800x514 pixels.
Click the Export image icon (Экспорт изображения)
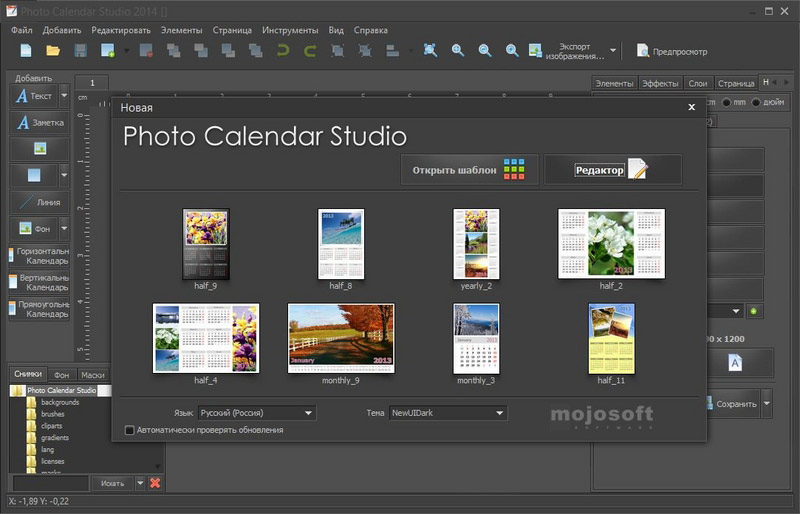pos(535,51)
